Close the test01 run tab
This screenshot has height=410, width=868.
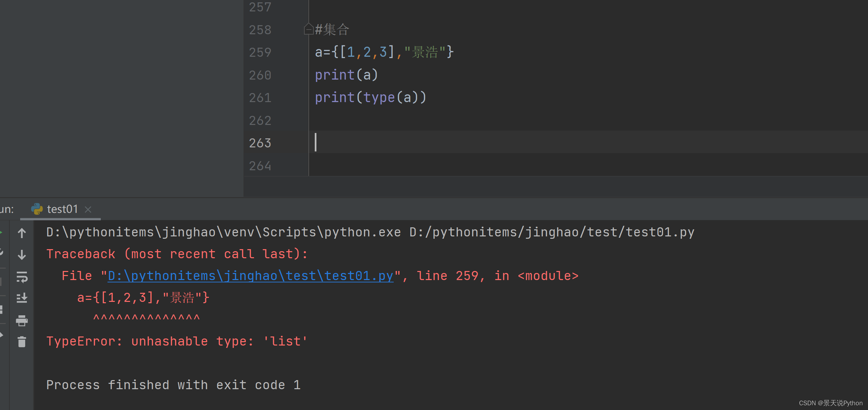[x=88, y=210]
